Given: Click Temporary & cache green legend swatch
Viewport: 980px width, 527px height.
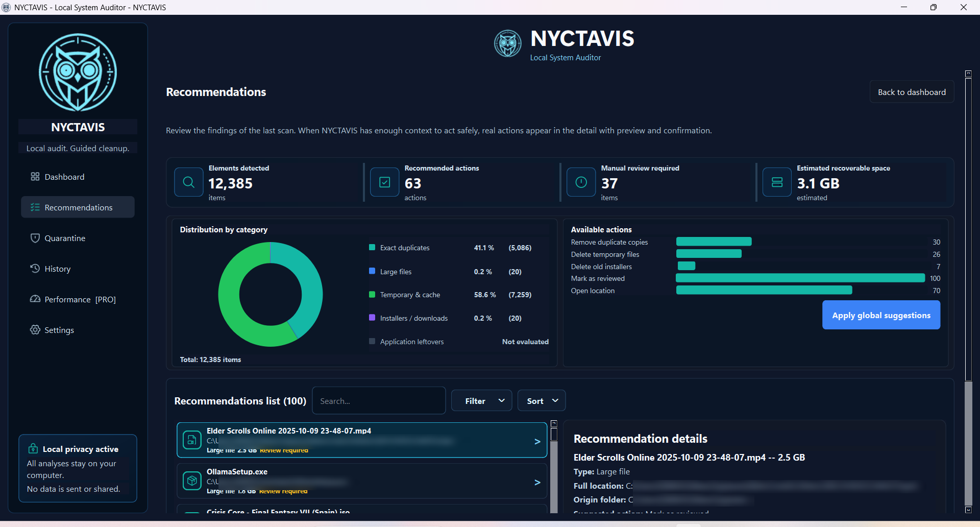Looking at the screenshot, I should (372, 294).
